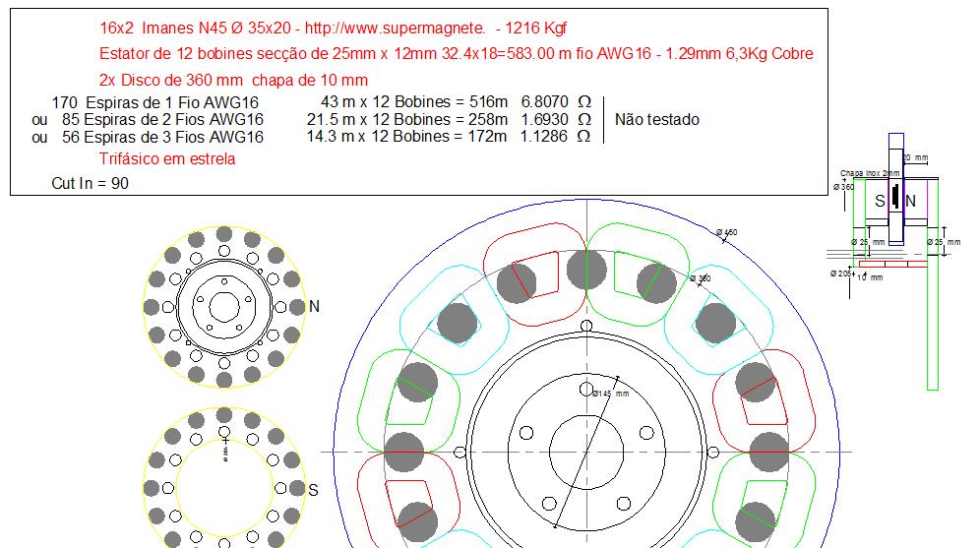Click the central hub bore of the stator
980x548 pixels.
586,452
